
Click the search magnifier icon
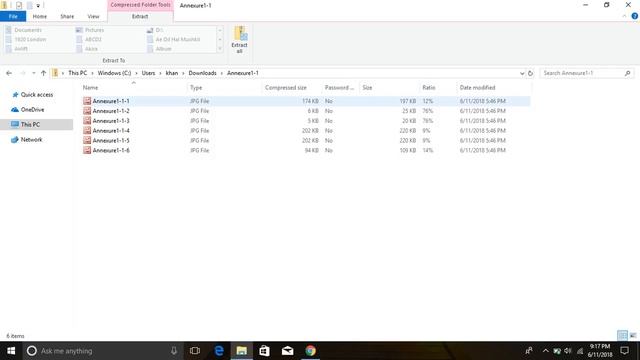(x=627, y=73)
